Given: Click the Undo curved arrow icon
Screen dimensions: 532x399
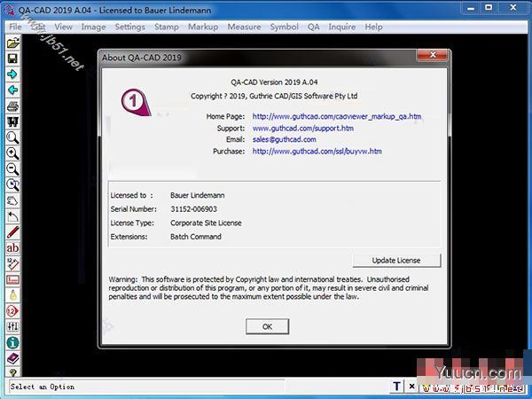Looking at the screenshot, I should (13, 216).
